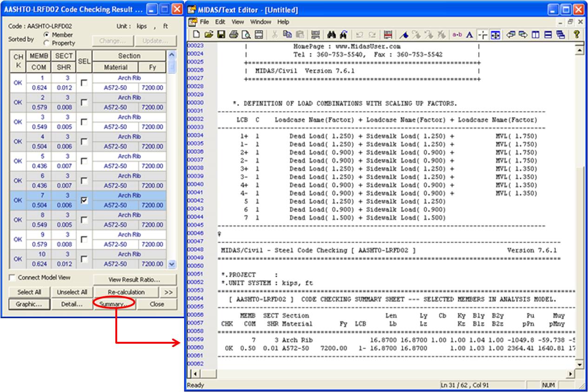588x392 pixels.
Task: Click the Open file folder icon
Action: pos(208,35)
